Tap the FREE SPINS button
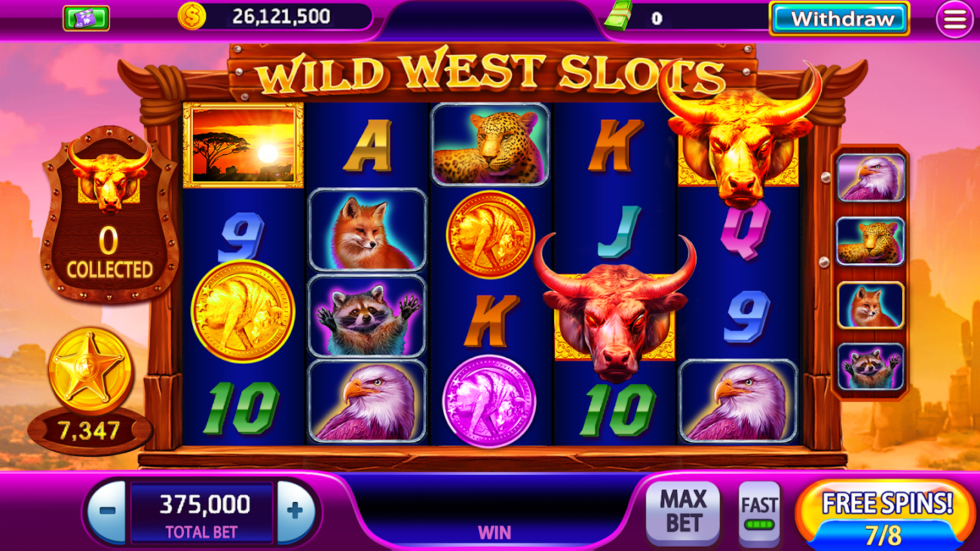 coord(886,514)
